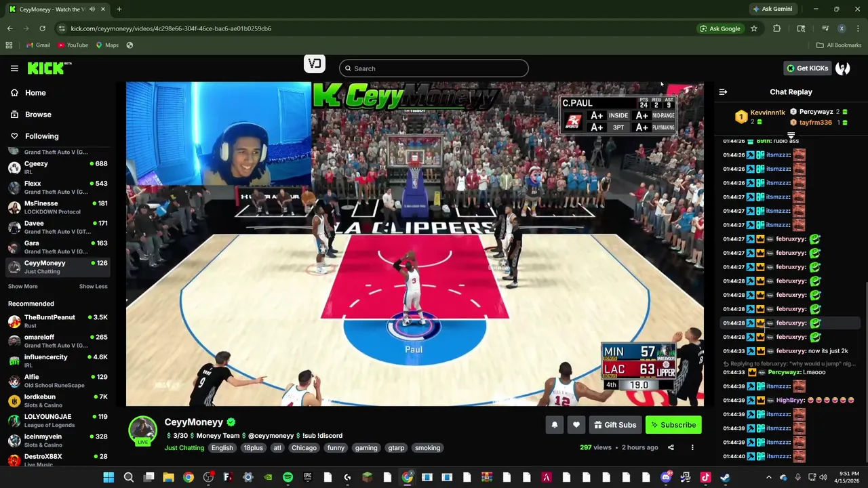The image size is (868, 488).
Task: Click the Subscribe button
Action: point(673,425)
